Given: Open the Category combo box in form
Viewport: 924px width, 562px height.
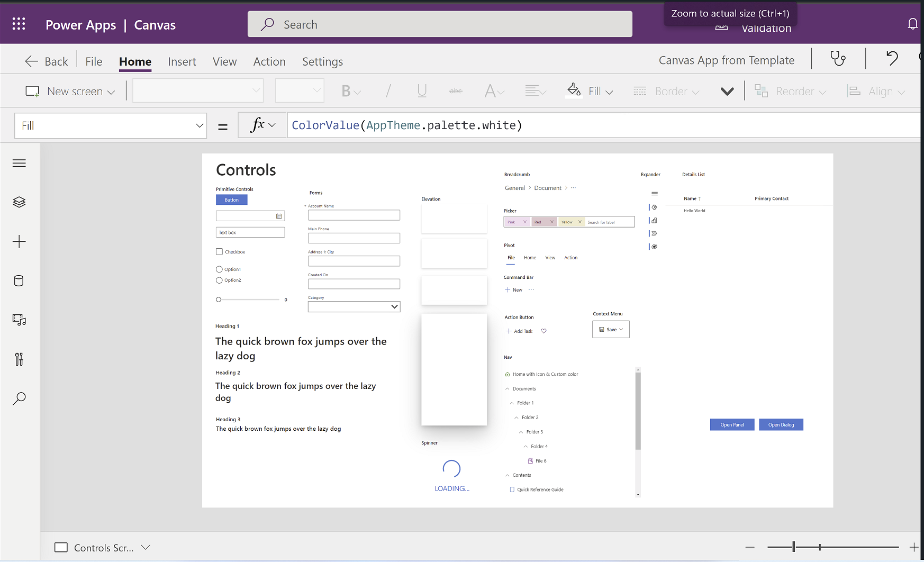Looking at the screenshot, I should pyautogui.click(x=354, y=307).
